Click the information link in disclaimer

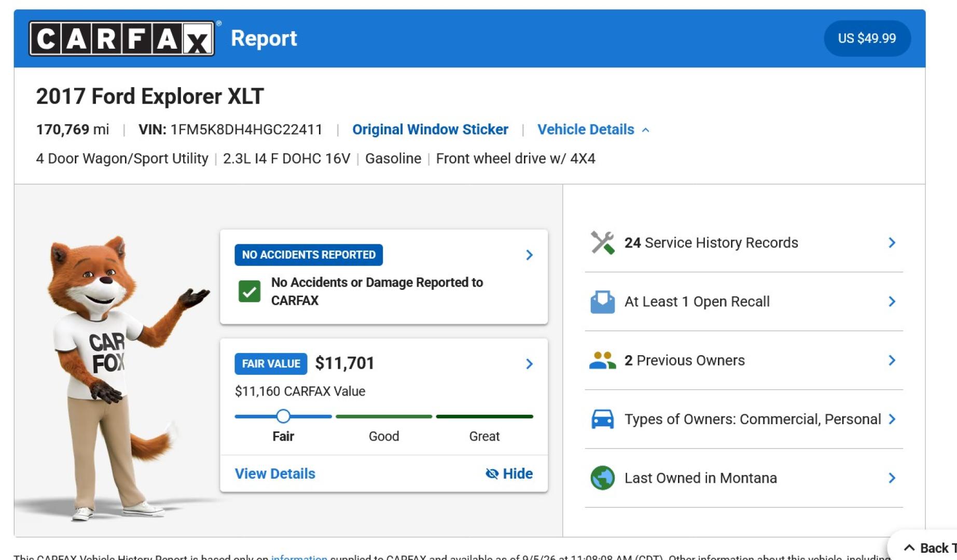point(299,557)
